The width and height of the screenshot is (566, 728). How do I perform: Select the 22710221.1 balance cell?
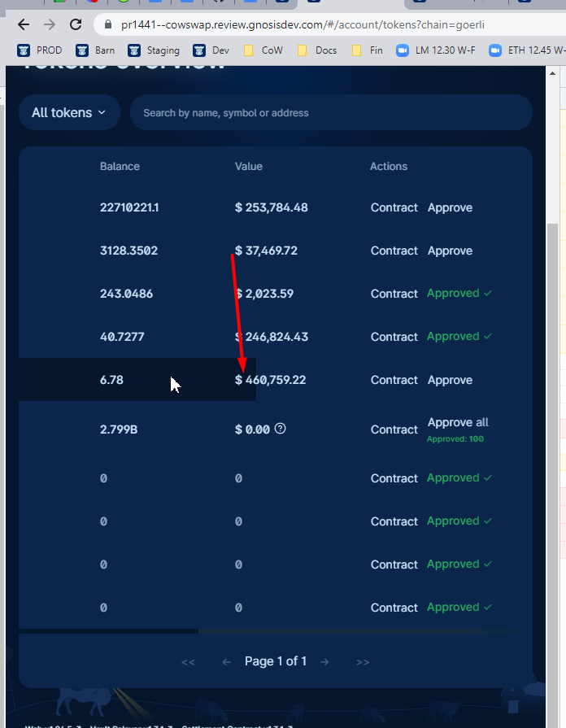pos(129,207)
